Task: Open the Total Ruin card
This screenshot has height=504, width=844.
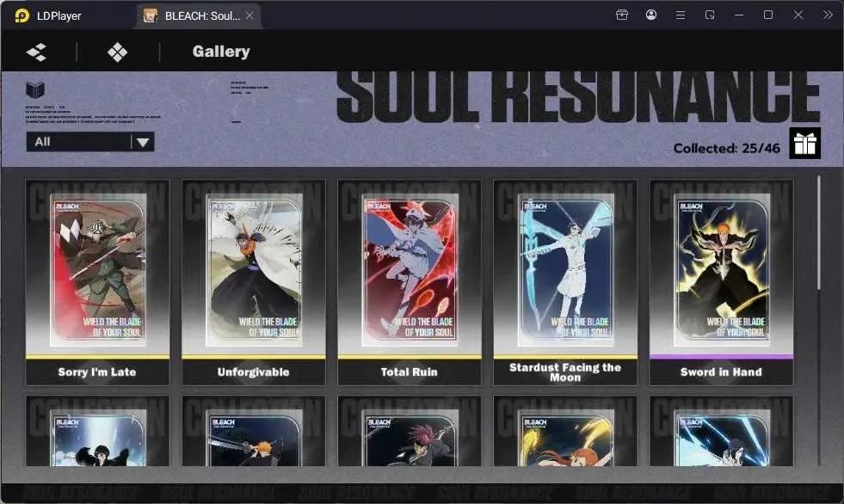Action: (x=409, y=282)
